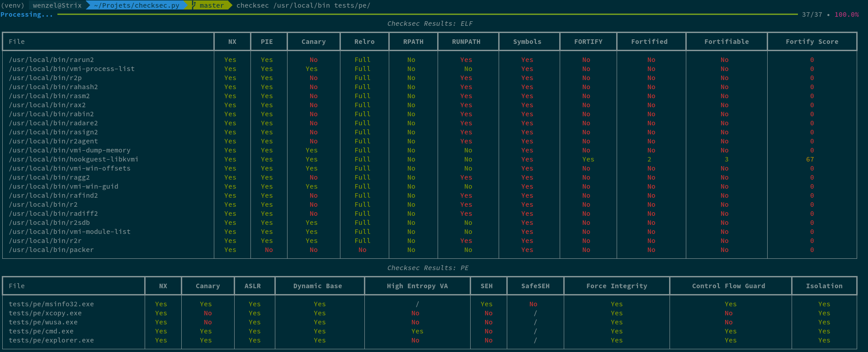Click the Control Flow Guard column header
868x352 pixels.
coord(728,286)
